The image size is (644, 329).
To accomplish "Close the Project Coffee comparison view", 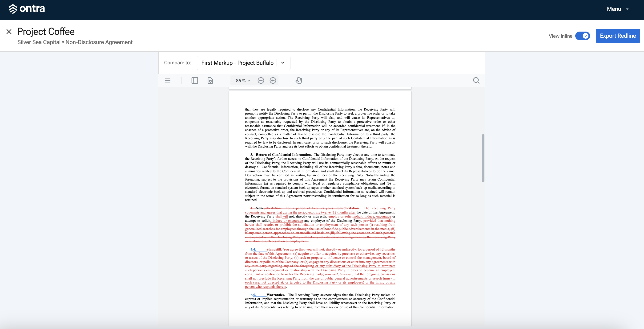I will 9,32.
